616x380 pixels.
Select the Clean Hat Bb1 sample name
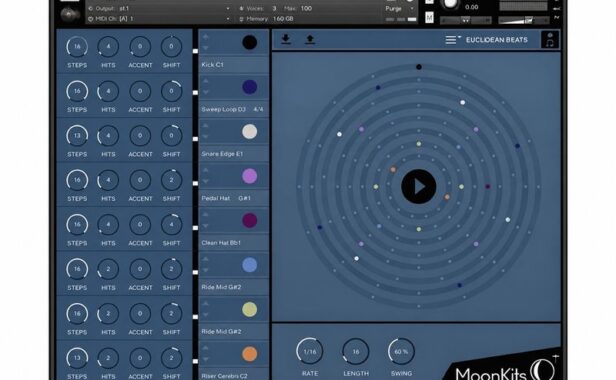(221, 243)
